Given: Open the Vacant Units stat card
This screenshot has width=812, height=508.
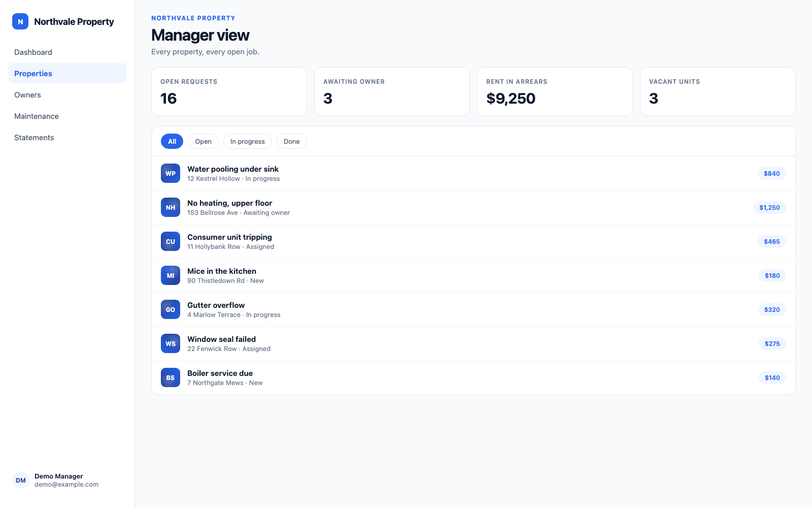Looking at the screenshot, I should click(x=718, y=91).
